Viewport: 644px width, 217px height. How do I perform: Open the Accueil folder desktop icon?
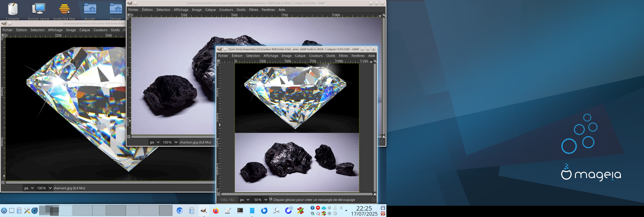[x=90, y=11]
